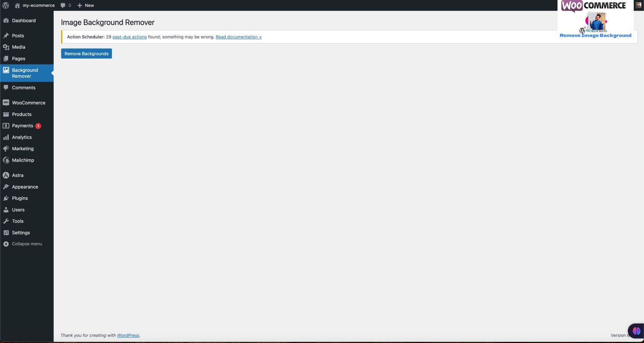Click the plus icon beside New
644x343 pixels.
click(80, 5)
